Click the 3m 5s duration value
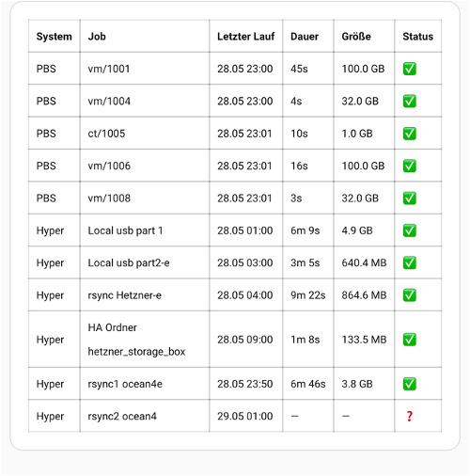Viewport: 470px width, 476px height. click(305, 262)
